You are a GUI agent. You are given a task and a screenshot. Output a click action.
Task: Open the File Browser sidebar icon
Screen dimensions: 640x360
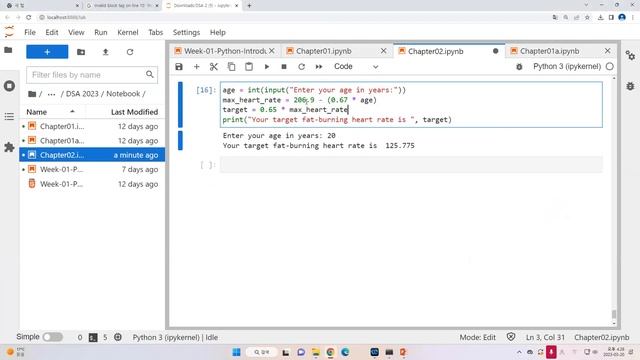point(8,50)
